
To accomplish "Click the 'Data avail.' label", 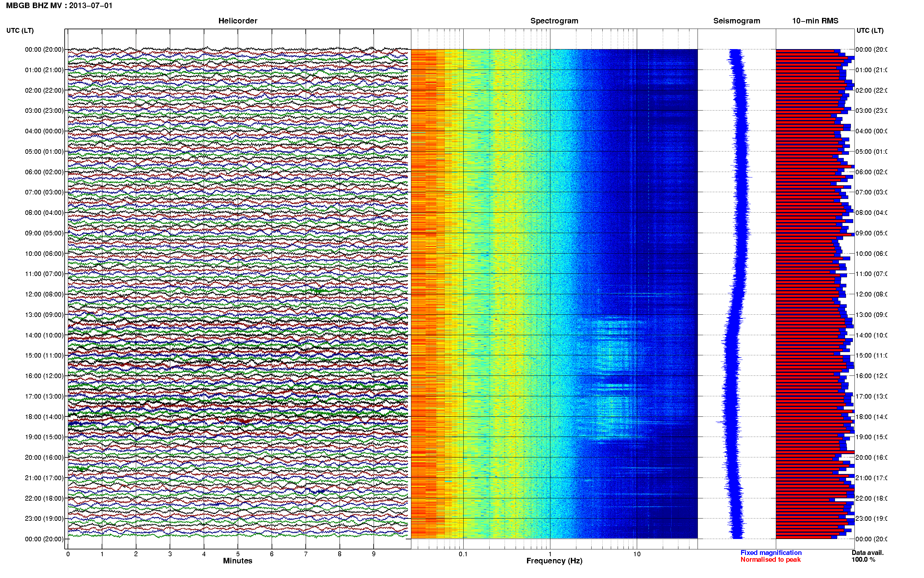I will (x=867, y=553).
